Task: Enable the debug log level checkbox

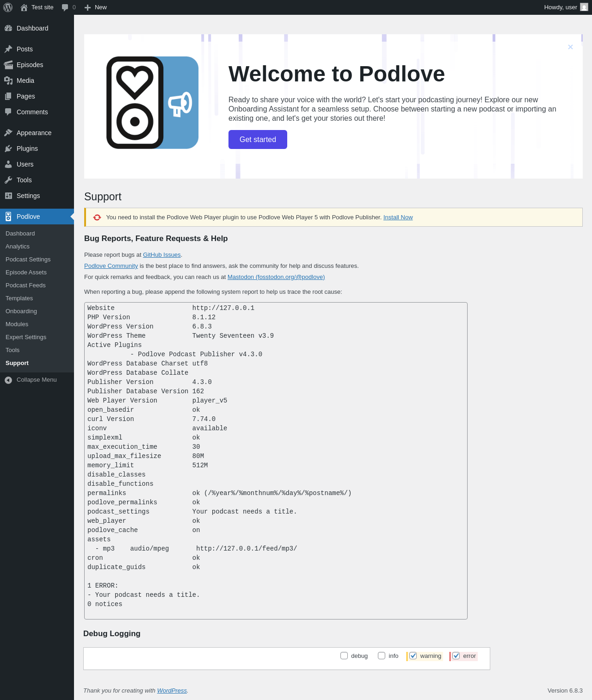Action: tap(344, 656)
